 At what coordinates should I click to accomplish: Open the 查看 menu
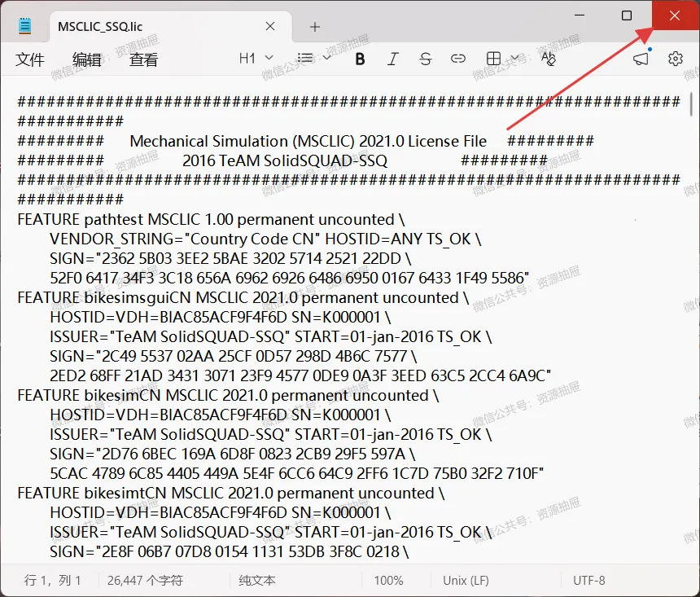(x=143, y=59)
